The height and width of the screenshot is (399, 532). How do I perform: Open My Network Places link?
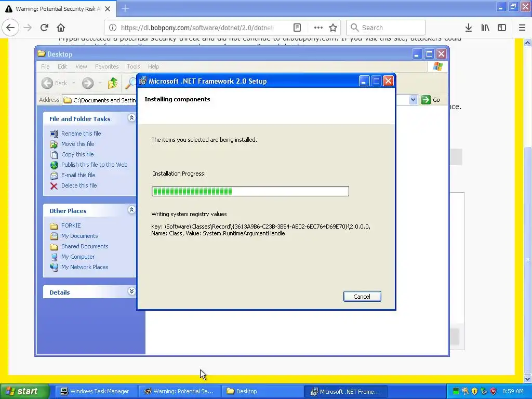(85, 267)
